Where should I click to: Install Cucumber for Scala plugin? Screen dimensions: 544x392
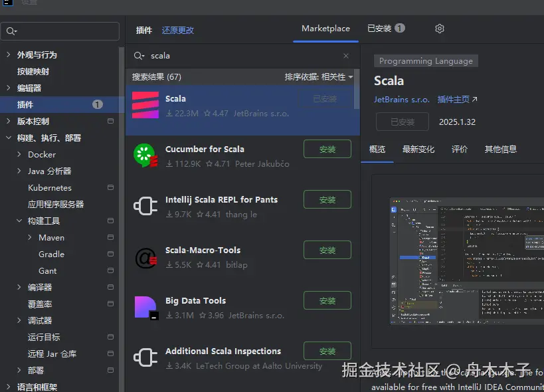tap(327, 149)
